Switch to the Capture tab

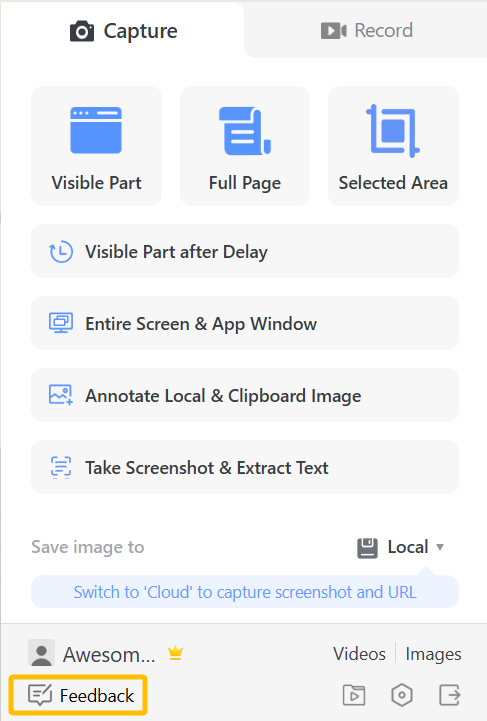pos(123,31)
